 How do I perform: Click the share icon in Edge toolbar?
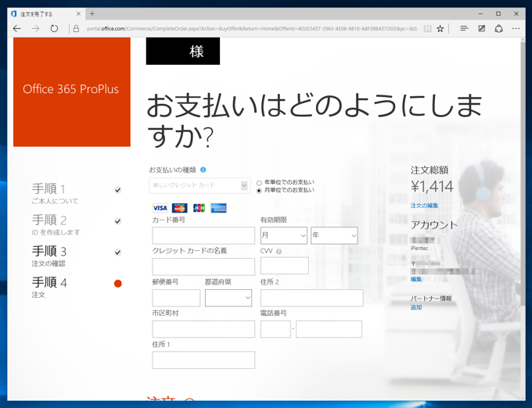[x=498, y=29]
